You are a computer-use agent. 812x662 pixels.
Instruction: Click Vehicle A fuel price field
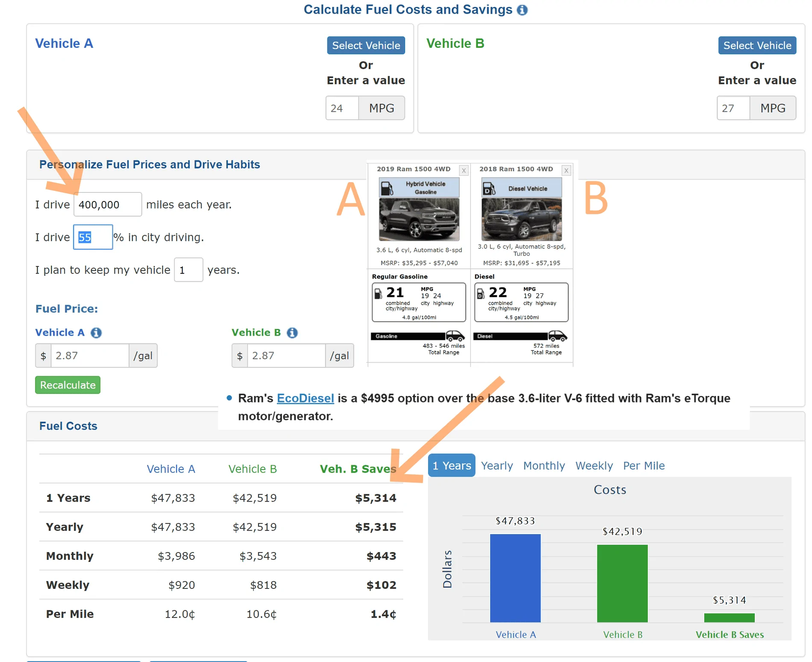[90, 355]
